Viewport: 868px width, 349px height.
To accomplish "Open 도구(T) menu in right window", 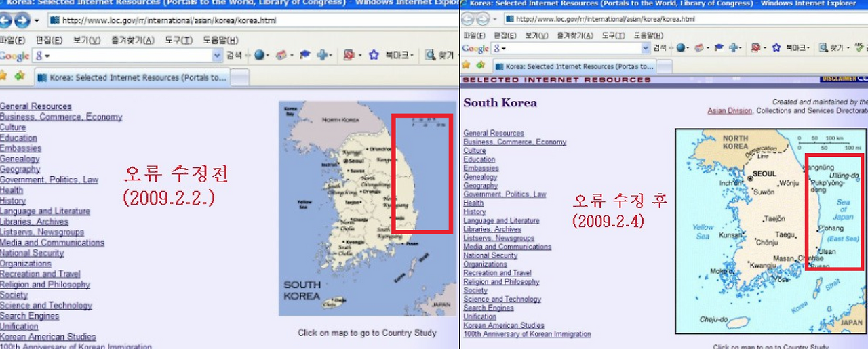I will coord(614,35).
